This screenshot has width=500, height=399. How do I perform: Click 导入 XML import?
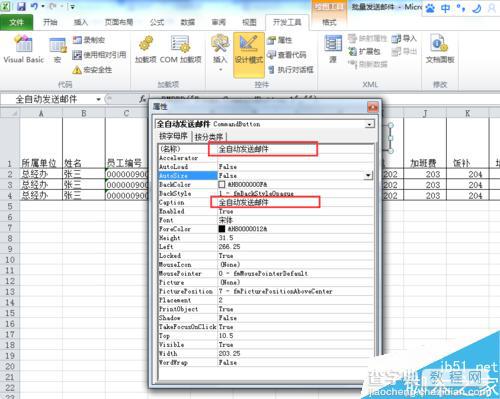(404, 38)
